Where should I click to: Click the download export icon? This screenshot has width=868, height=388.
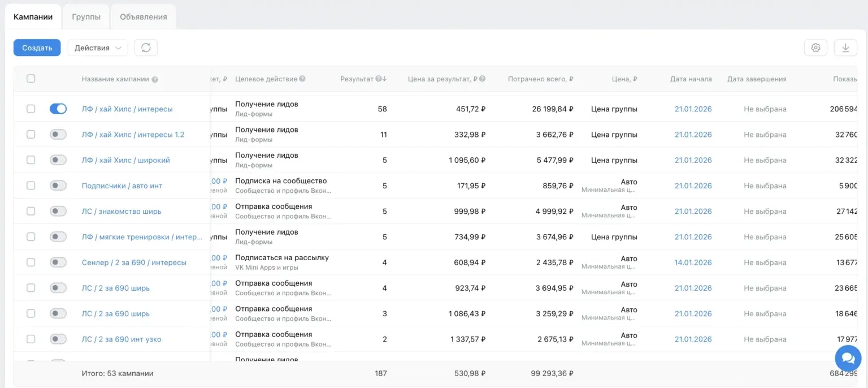(x=845, y=48)
